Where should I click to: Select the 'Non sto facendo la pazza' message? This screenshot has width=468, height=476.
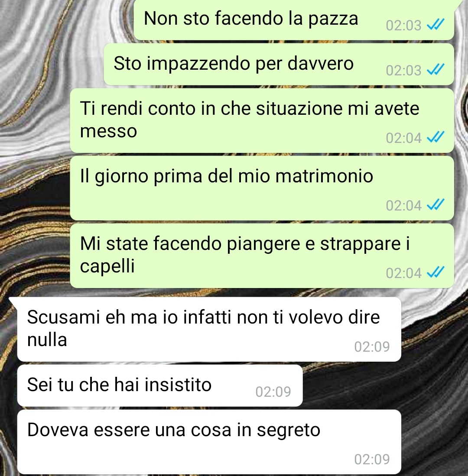[x=294, y=20]
